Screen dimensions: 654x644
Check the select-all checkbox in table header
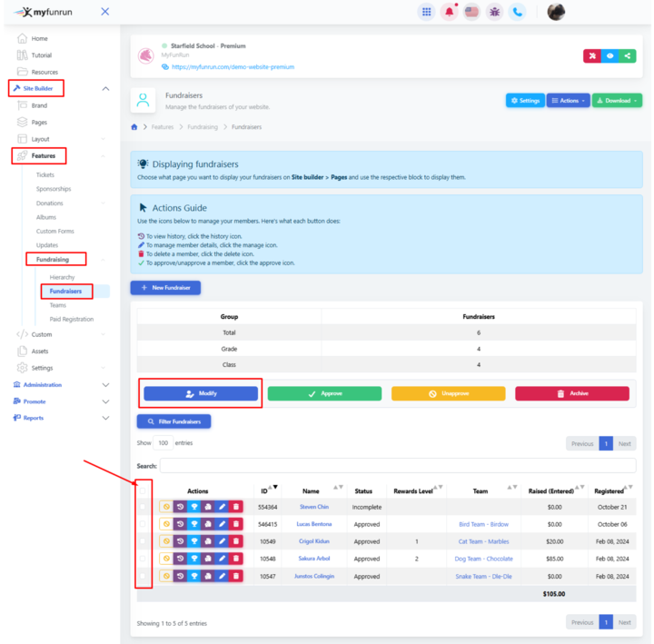coord(143,490)
